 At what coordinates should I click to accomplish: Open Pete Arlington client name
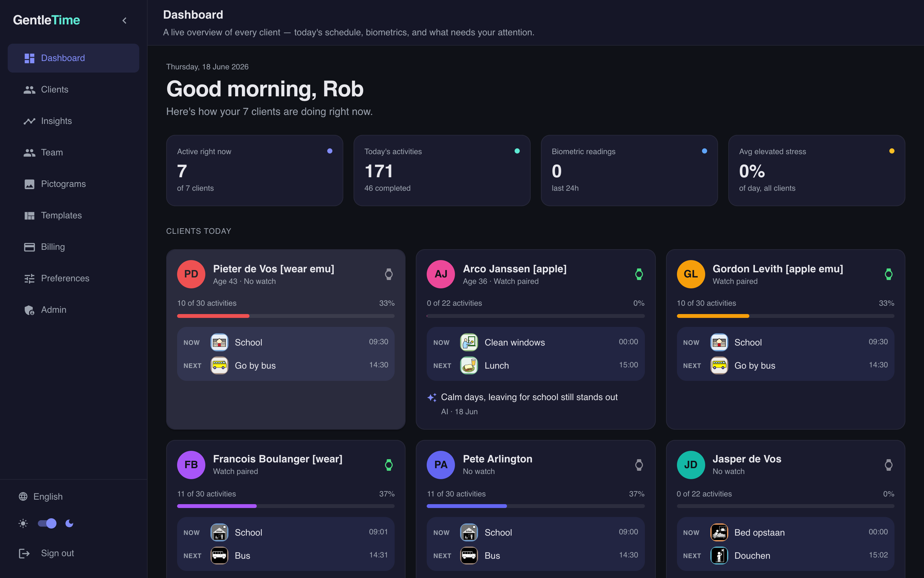pos(498,459)
